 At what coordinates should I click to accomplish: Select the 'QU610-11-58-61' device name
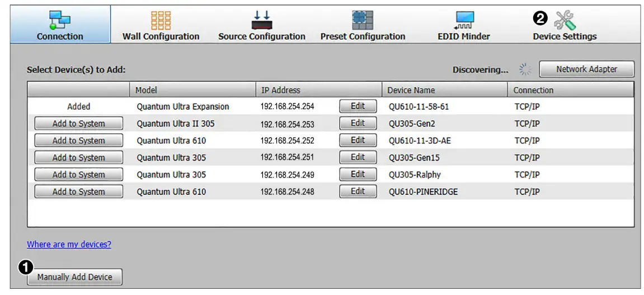coord(419,107)
